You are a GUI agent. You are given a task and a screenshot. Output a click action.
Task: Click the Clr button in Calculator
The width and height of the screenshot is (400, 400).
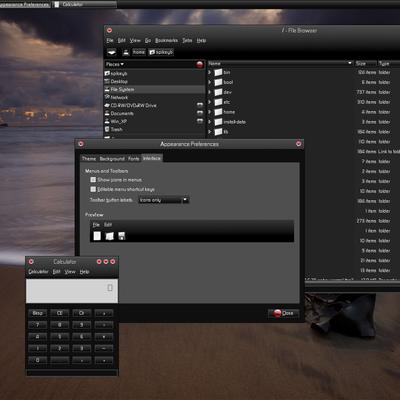[x=82, y=313]
